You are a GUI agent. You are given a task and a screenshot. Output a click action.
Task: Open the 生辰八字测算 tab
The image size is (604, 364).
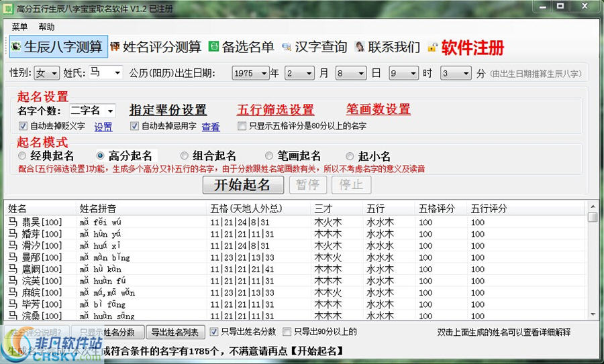[x=58, y=46]
